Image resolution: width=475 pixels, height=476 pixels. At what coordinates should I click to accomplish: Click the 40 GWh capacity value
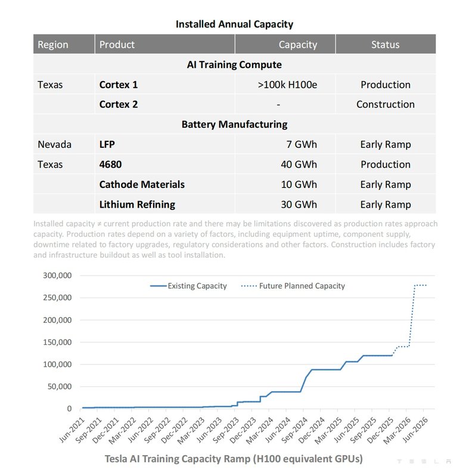pos(299,164)
